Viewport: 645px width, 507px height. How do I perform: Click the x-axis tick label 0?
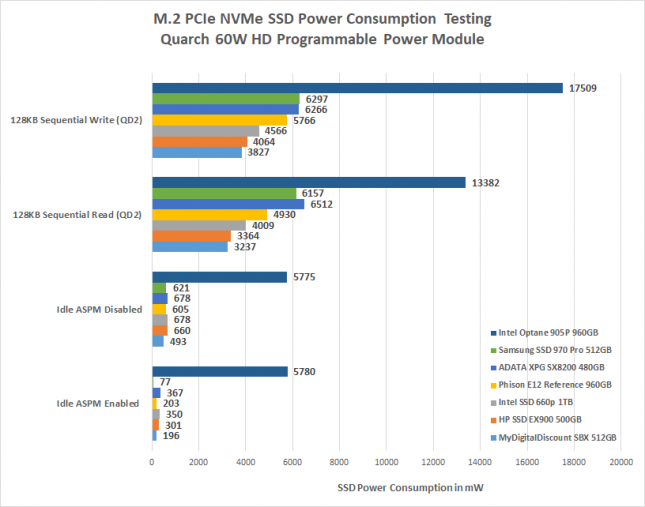click(152, 462)
